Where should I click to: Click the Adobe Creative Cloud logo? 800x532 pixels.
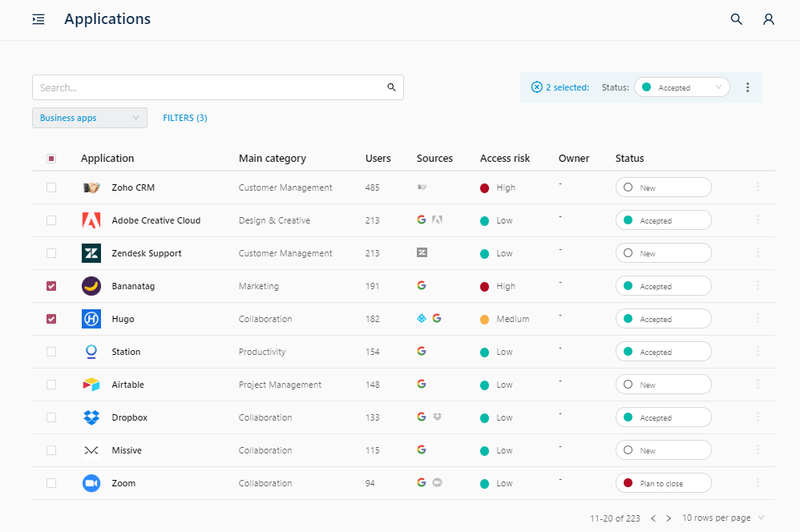91,220
